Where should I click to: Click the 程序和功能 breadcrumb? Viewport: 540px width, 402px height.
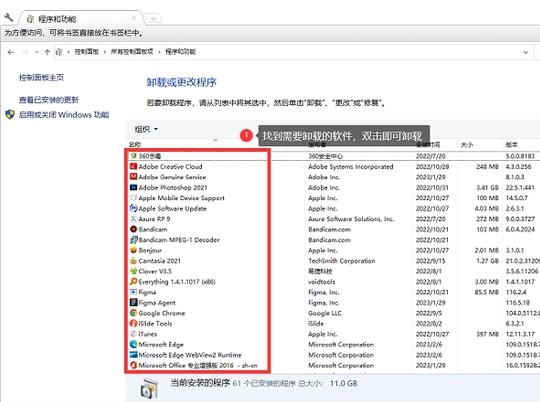click(180, 52)
